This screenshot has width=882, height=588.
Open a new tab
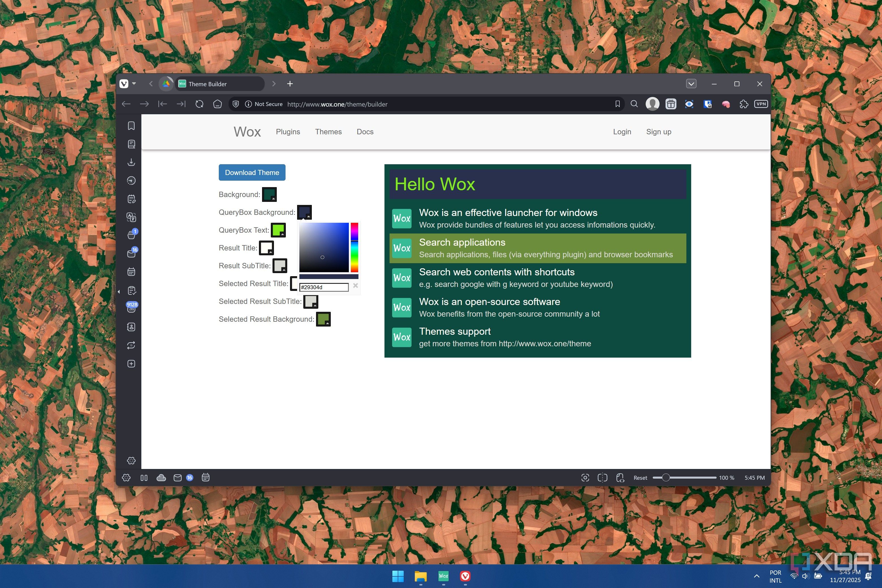tap(290, 84)
